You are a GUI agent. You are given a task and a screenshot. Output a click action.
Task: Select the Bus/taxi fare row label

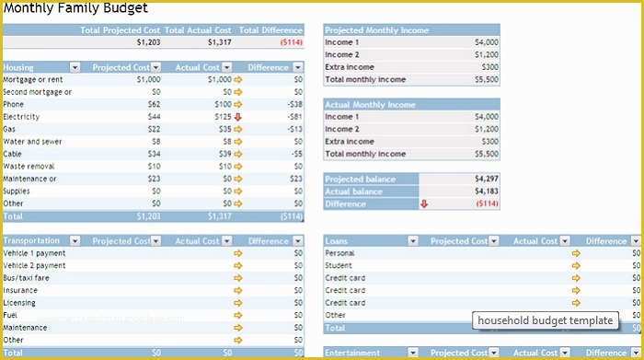coord(27,278)
